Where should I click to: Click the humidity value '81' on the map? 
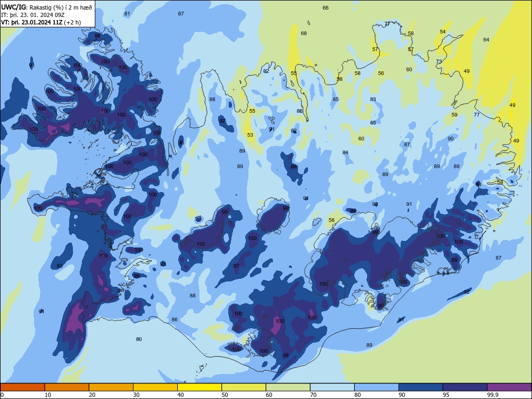coord(127,14)
